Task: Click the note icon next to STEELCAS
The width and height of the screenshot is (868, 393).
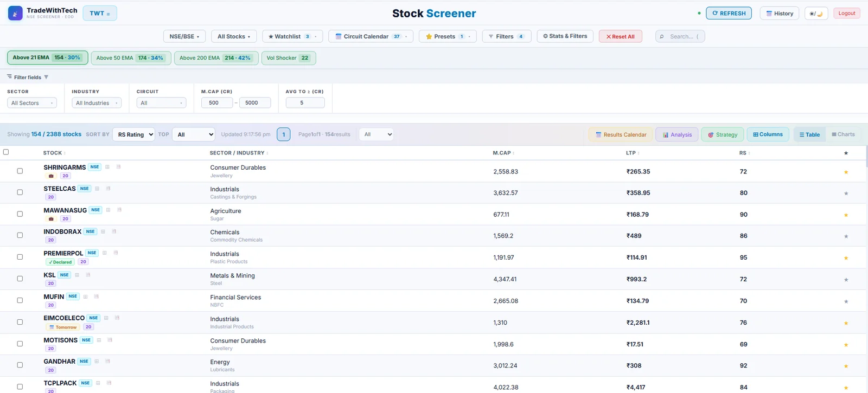Action: (108, 189)
